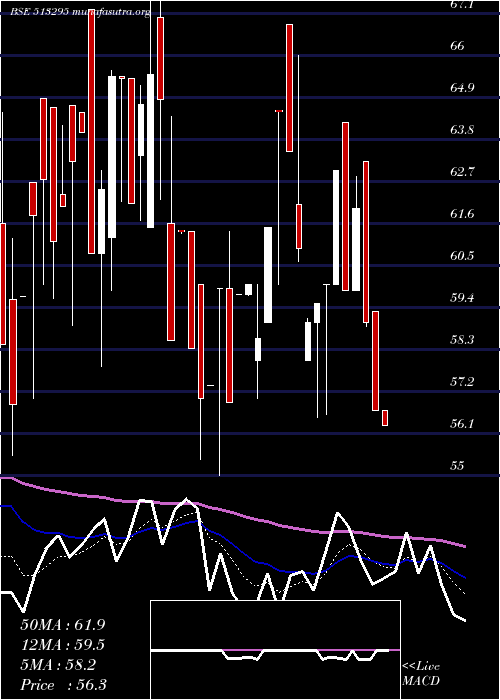
Task: Click the 5MA : 58.2 readout
Action: [58, 665]
